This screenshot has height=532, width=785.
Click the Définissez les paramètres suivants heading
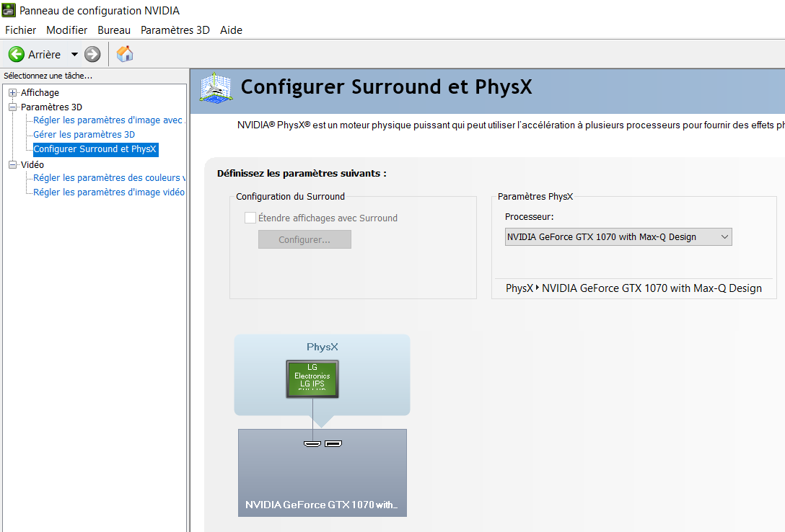(302, 174)
